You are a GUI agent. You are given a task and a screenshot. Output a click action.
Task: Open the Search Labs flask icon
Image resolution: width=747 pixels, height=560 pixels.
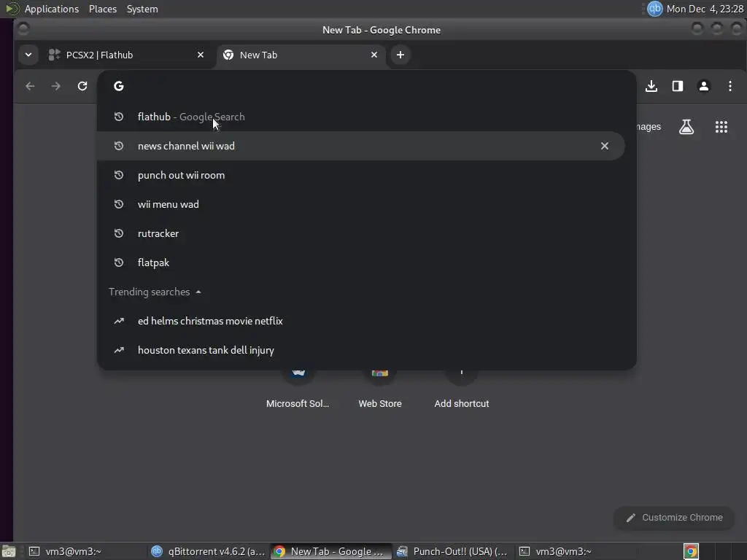click(x=686, y=127)
